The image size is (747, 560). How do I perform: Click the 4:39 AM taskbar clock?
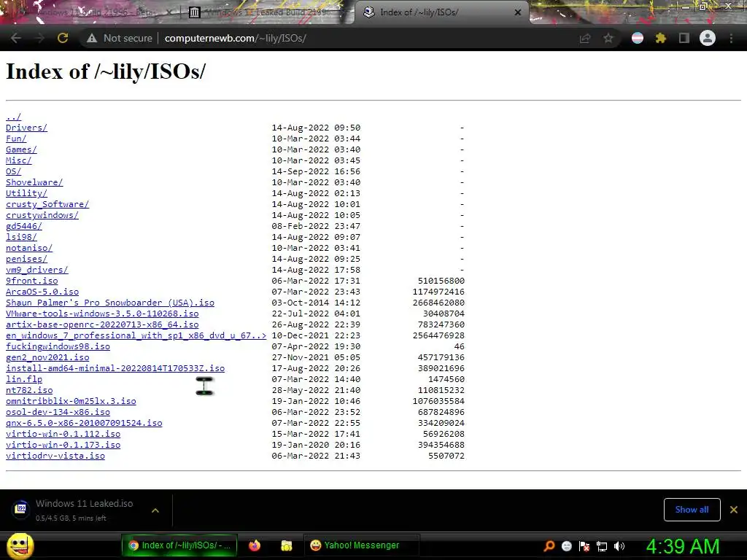pos(683,546)
